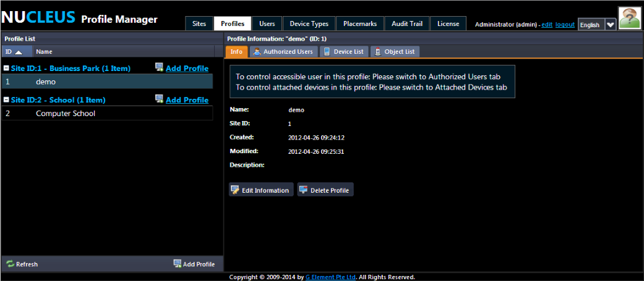
Task: Click the Modified date 2012-04-26 09:25:31
Action: [x=316, y=151]
